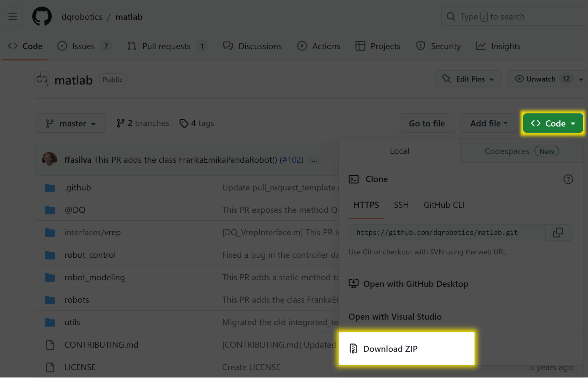Click the Clone terminal icon
The height and width of the screenshot is (378, 588).
[x=354, y=179]
